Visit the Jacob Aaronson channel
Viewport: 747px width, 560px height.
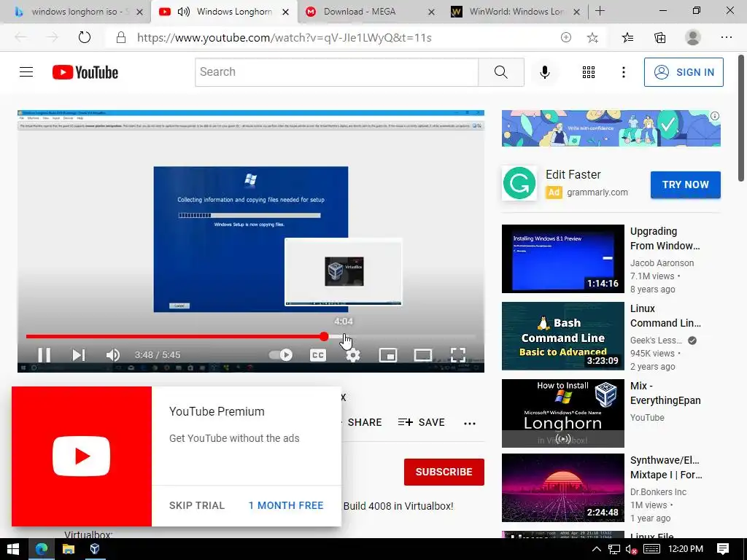pyautogui.click(x=662, y=262)
